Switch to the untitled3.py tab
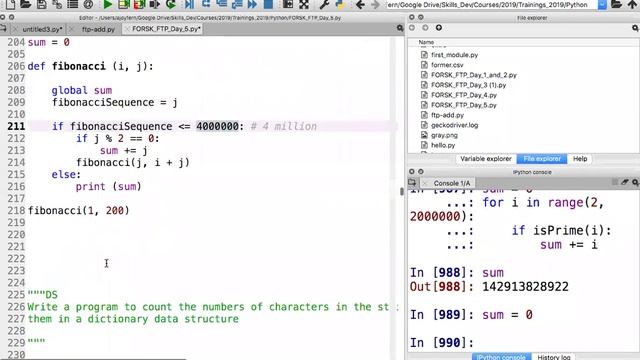The image size is (640, 360). point(42,29)
